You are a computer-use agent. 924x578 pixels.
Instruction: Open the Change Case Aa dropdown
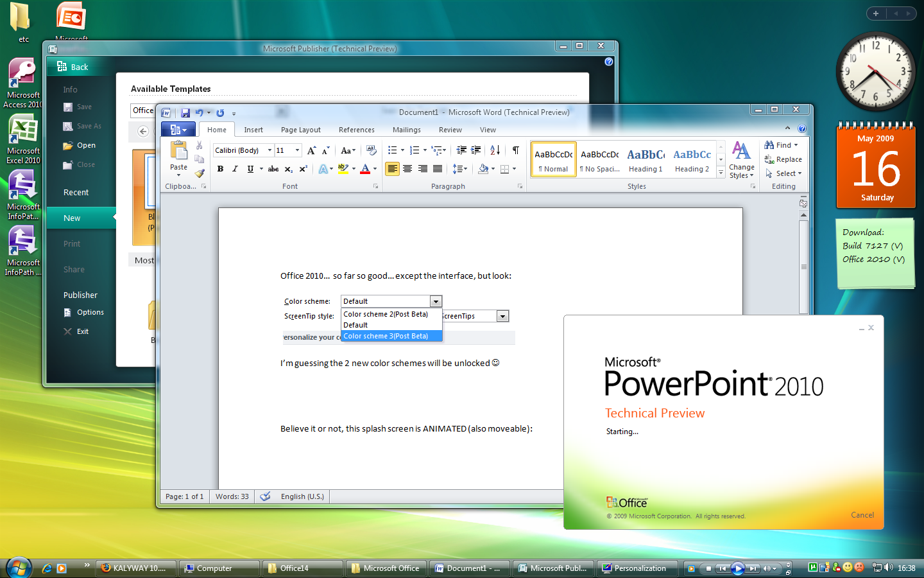tap(348, 150)
